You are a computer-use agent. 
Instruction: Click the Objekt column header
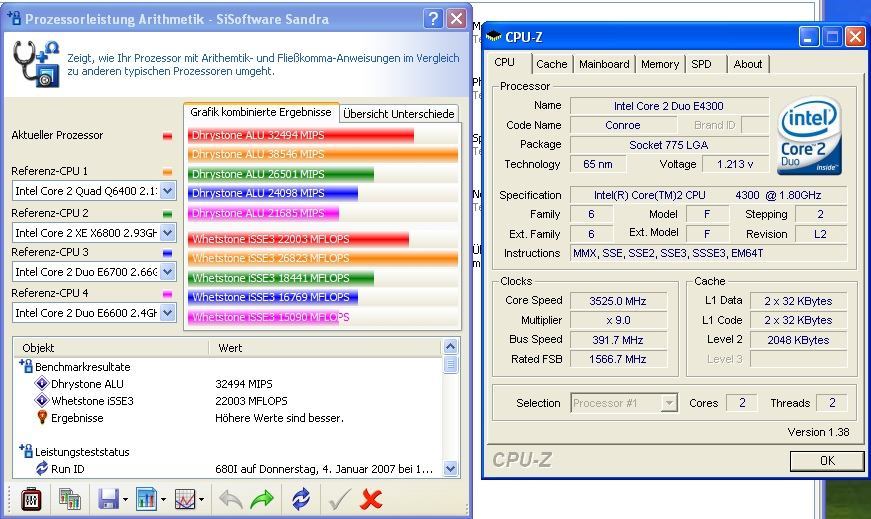111,348
